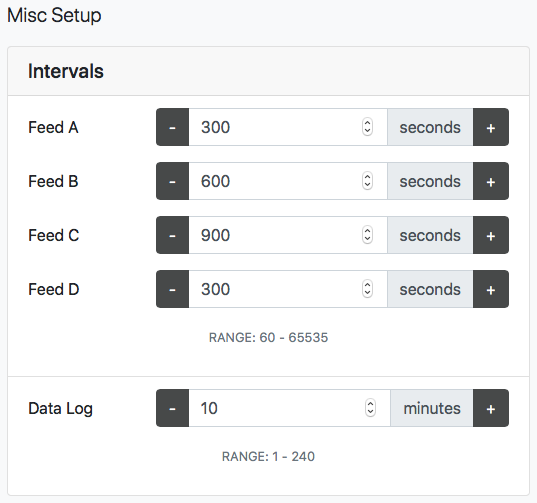Click Feed B spinner arrows
537x503 pixels.
coord(367,181)
